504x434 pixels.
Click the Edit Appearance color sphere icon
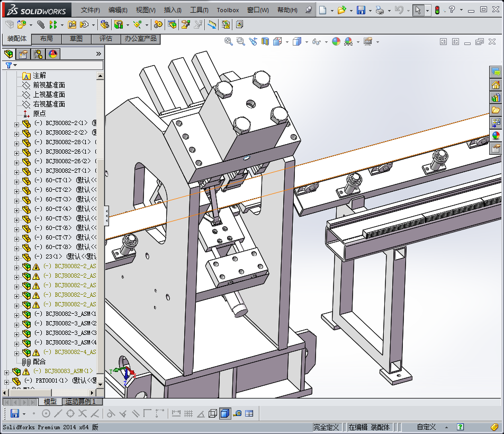pos(336,41)
